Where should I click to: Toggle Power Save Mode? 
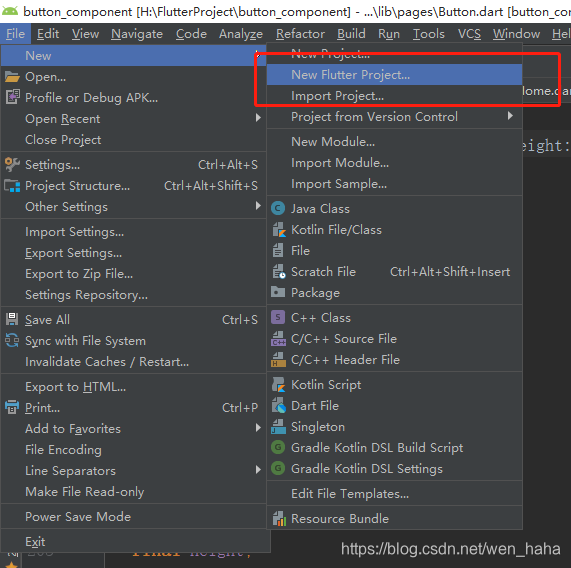point(134,516)
